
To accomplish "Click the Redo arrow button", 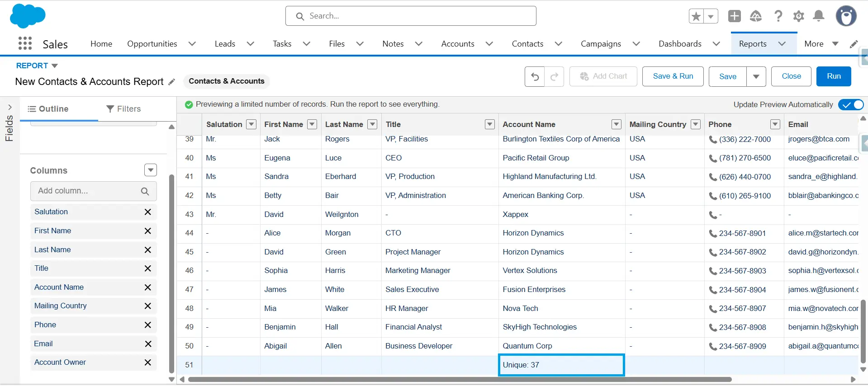I will (554, 76).
